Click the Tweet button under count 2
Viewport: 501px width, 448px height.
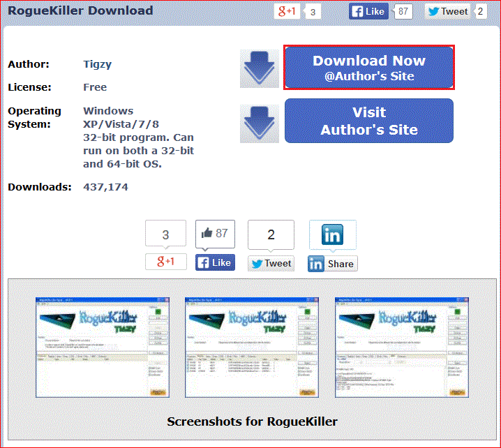coord(271,263)
